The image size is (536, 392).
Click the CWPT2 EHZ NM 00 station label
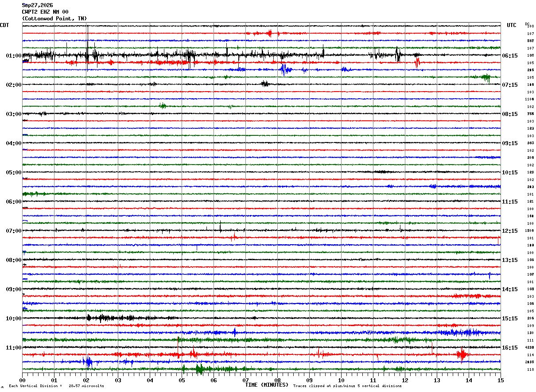pos(45,12)
